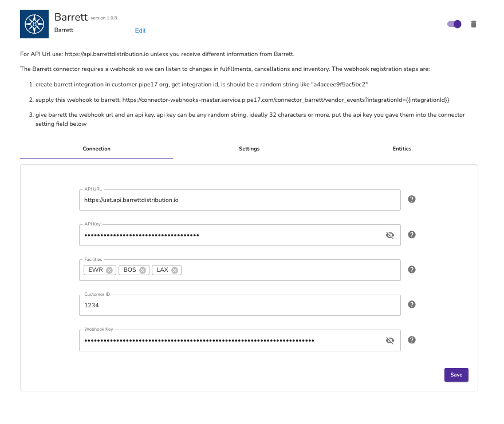Open help for Webhook Key field

click(x=412, y=340)
